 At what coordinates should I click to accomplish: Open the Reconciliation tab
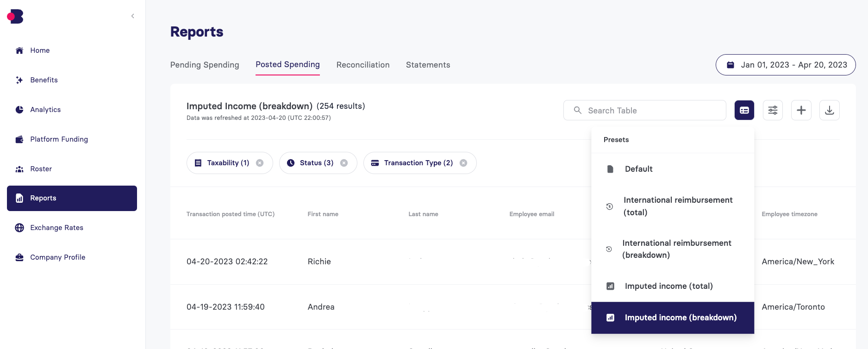tap(363, 65)
